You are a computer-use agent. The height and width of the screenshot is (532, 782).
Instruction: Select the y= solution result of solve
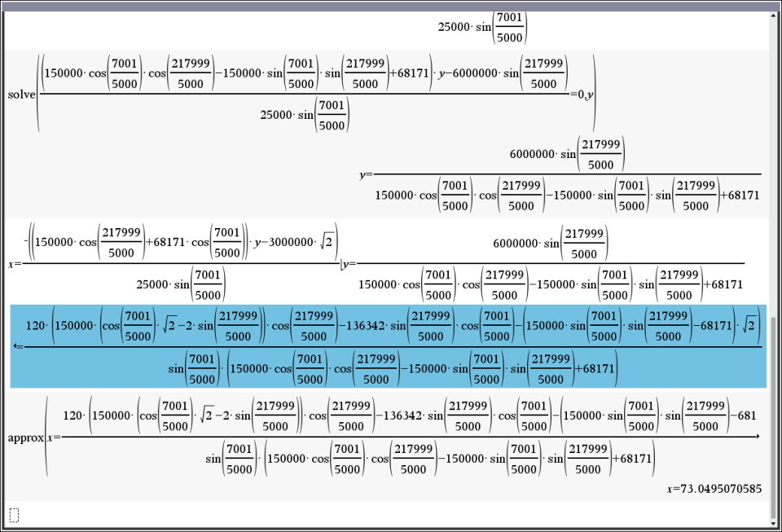562,174
